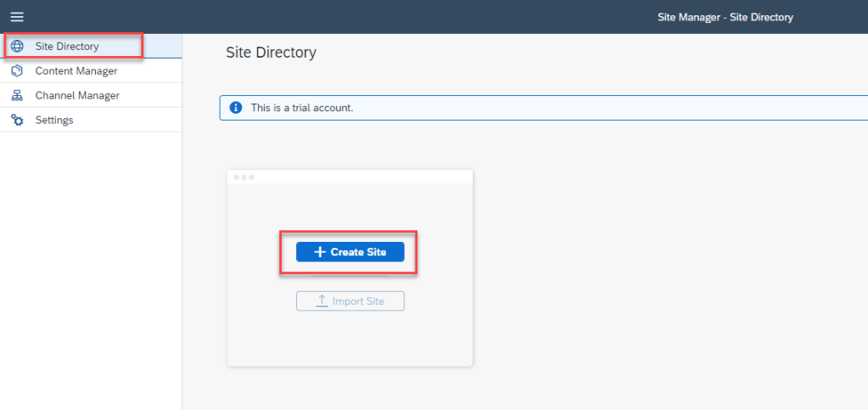Click the Settings gears icon
Screen dimensions: 868x410
tap(17, 121)
